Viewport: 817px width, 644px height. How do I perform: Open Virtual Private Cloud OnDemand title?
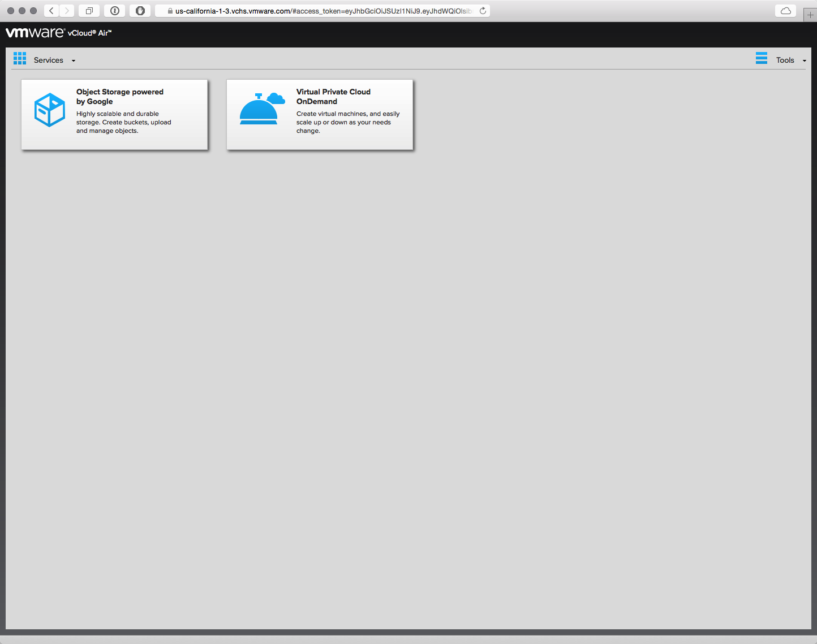(333, 96)
